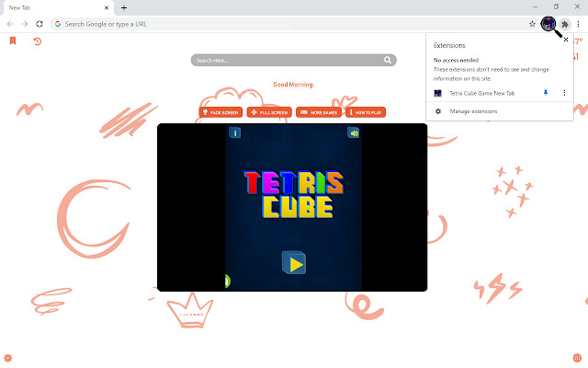Open the apps grid icon at the page's bottom right
588x368 pixels.
click(577, 358)
